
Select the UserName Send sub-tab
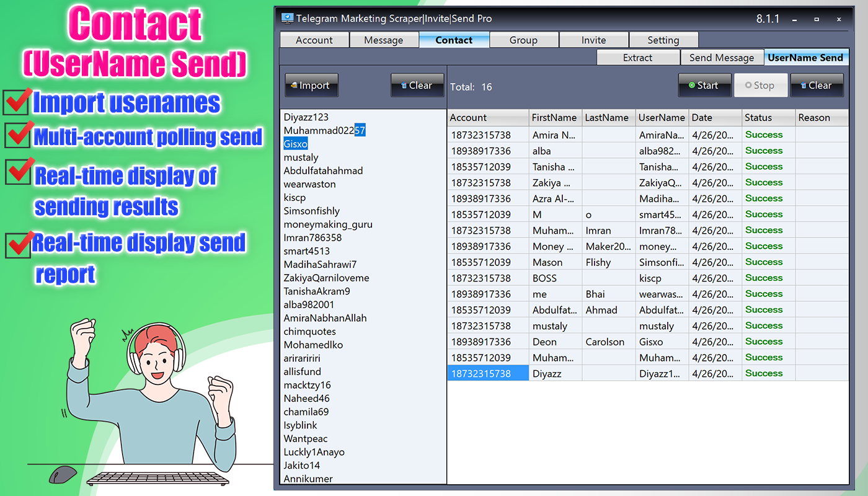tap(807, 57)
